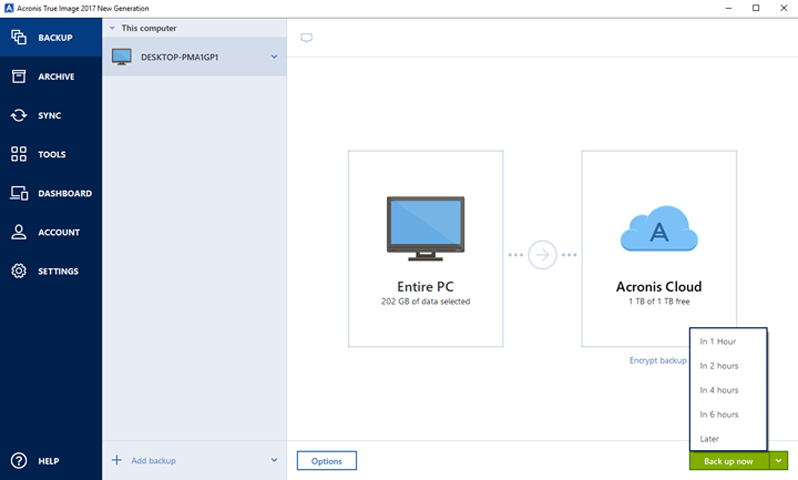Open the Sync section icon
This screenshot has width=798, height=480.
click(19, 116)
